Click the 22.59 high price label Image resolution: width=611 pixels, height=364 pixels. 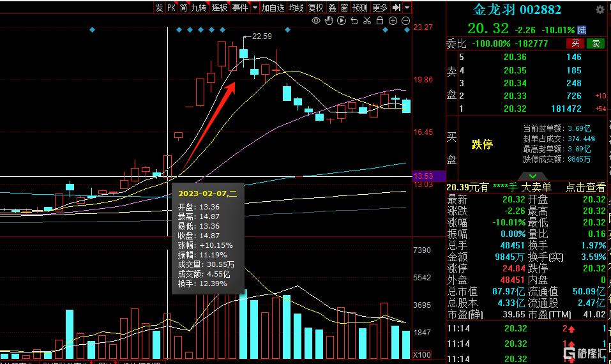[x=262, y=36]
